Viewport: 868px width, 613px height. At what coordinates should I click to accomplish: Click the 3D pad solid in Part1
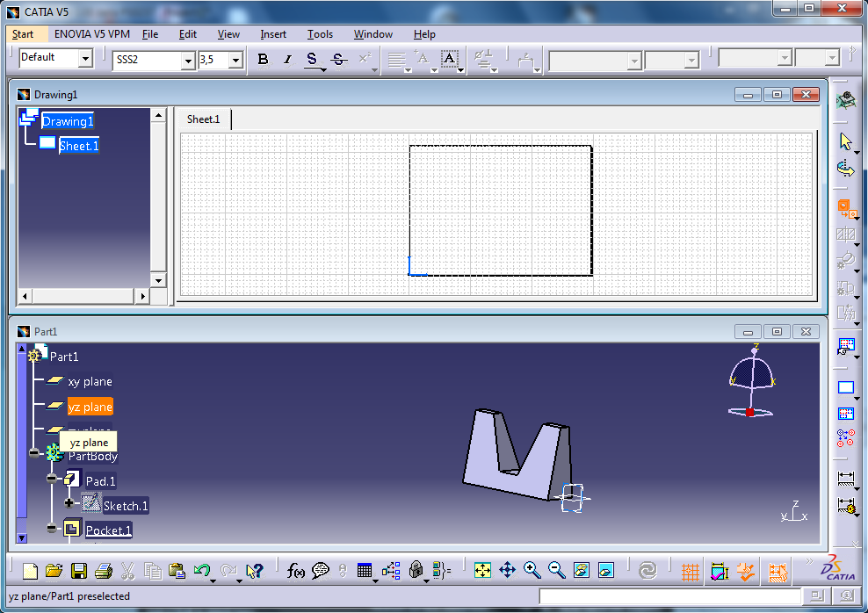[x=517, y=455]
